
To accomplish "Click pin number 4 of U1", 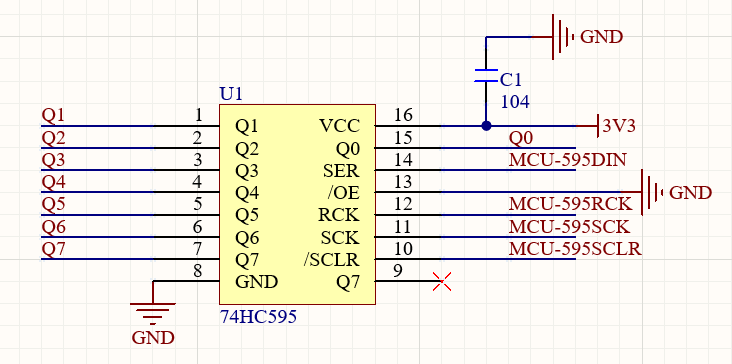I will [197, 182].
